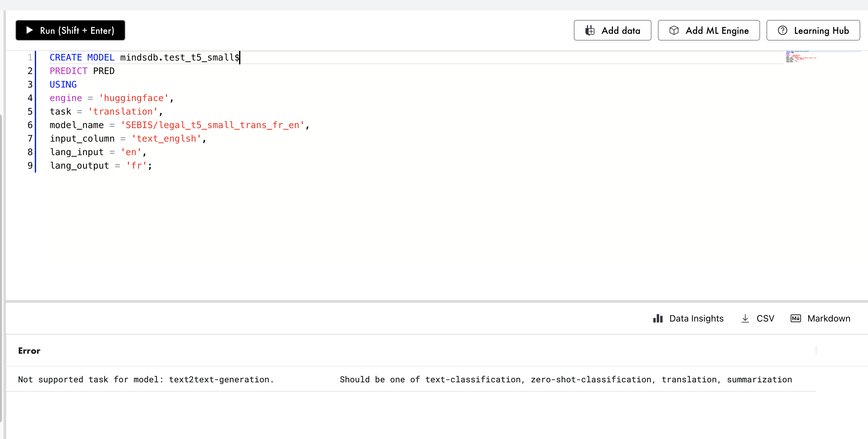Click the Not supported task error row

(x=404, y=379)
